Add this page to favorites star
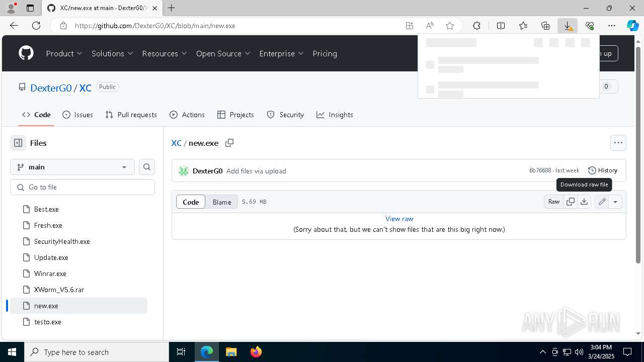 click(x=450, y=26)
